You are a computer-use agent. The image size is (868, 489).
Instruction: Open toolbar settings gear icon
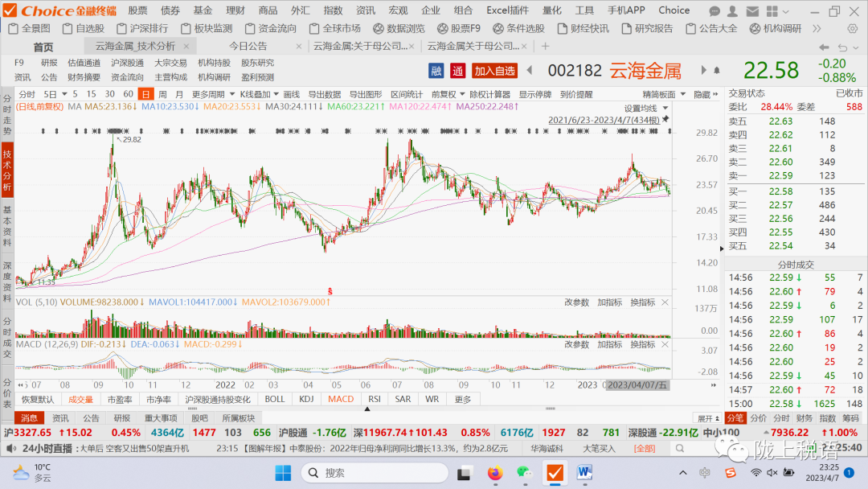point(853,29)
